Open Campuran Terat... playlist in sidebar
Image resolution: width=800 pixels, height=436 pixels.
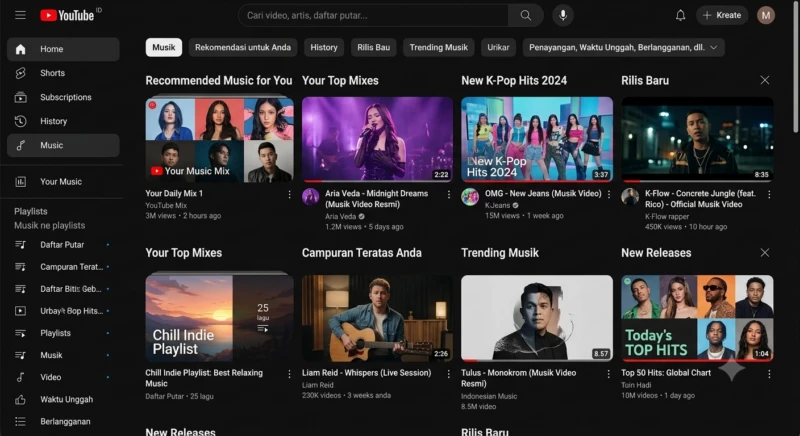63,267
